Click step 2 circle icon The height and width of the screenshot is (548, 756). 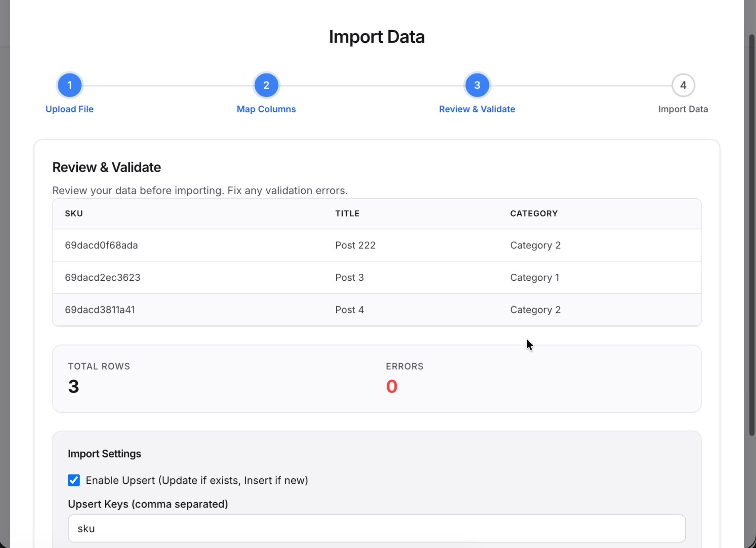pos(266,85)
